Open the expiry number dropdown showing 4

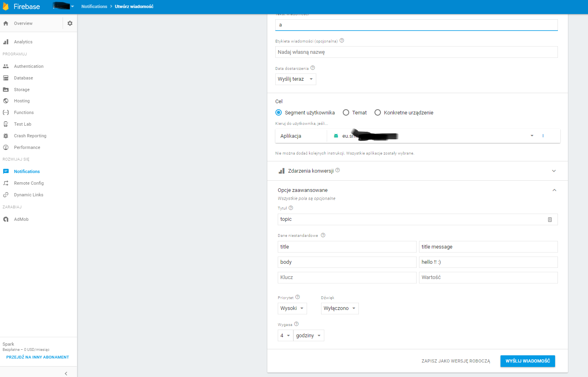click(285, 336)
